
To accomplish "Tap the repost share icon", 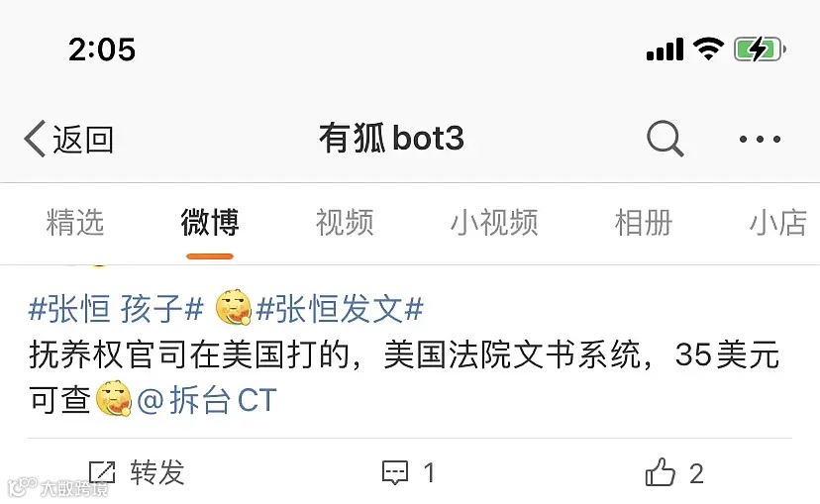I will [x=101, y=472].
